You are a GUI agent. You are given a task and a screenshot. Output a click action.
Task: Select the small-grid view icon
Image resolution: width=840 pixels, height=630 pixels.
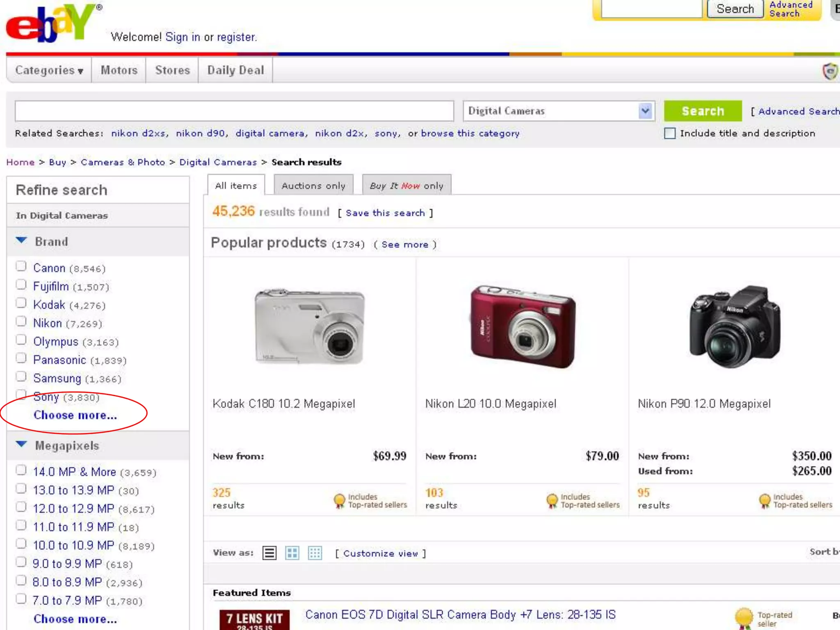point(315,553)
